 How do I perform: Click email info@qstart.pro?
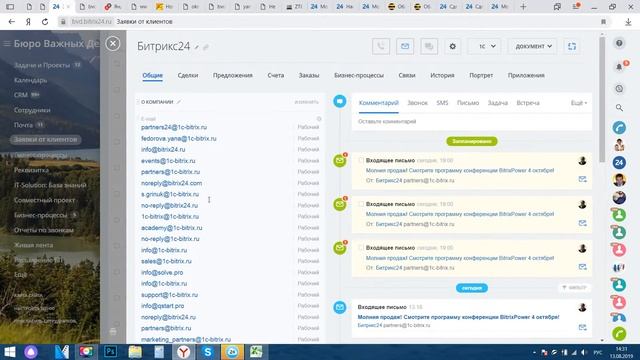point(162,306)
